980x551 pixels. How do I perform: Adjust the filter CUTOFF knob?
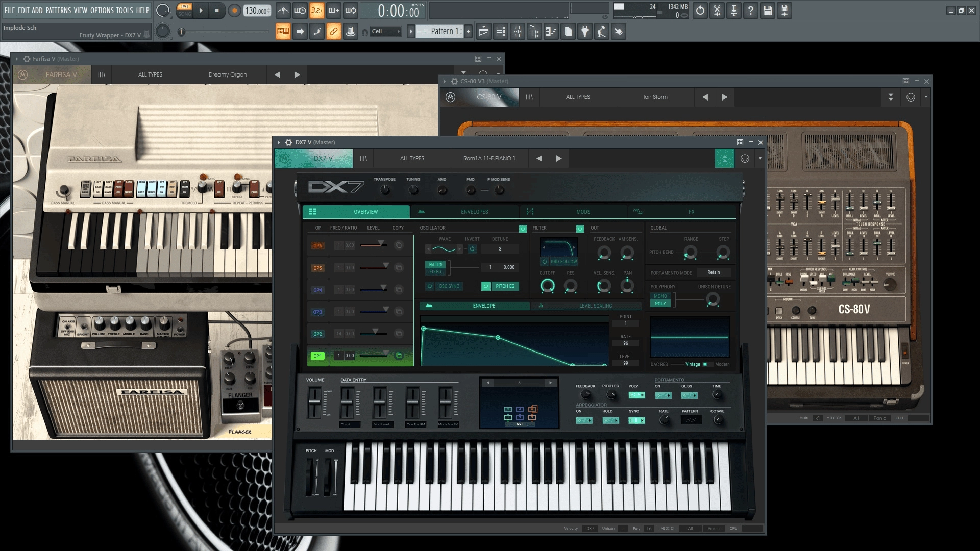point(547,286)
